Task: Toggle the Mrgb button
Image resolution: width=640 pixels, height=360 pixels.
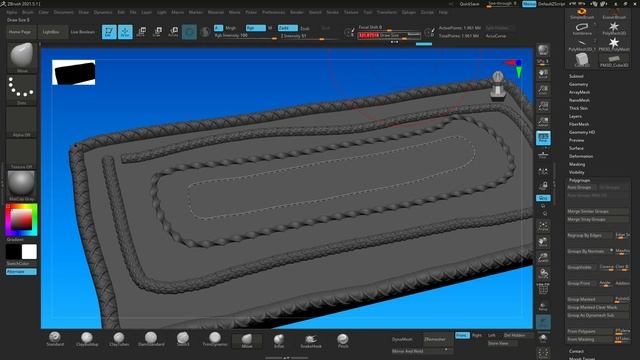Action: coord(231,28)
